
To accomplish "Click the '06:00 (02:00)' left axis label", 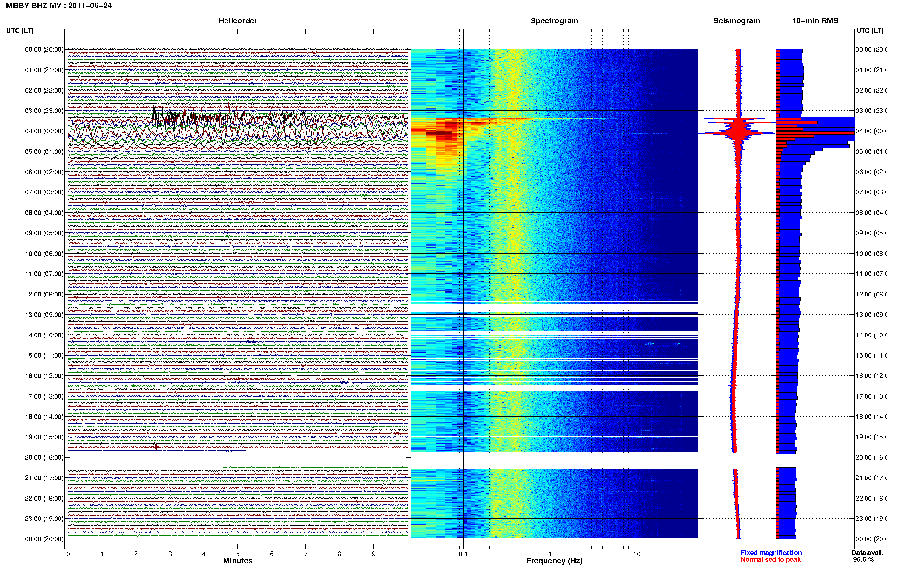I will coord(44,172).
